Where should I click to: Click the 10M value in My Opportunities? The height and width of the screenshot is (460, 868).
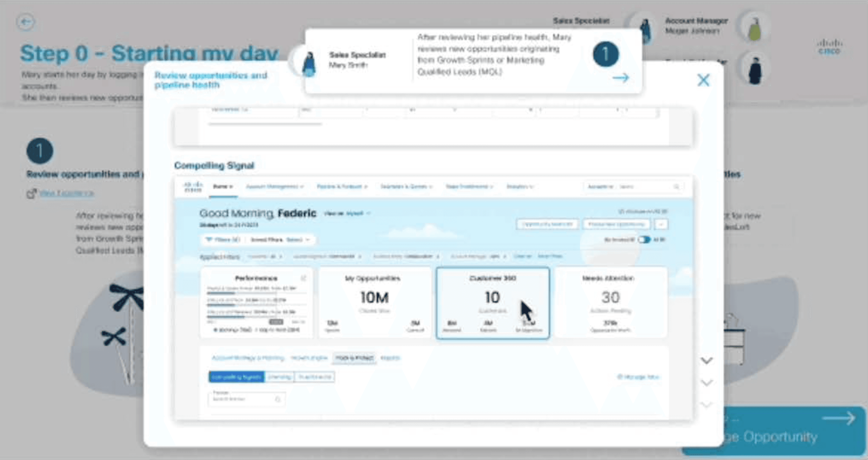[375, 298]
